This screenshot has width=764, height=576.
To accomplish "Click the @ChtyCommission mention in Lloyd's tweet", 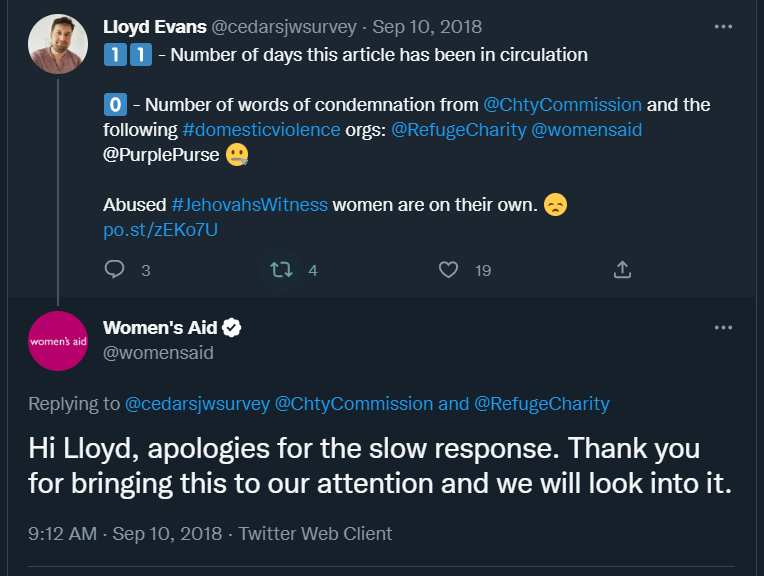I will coord(562,105).
